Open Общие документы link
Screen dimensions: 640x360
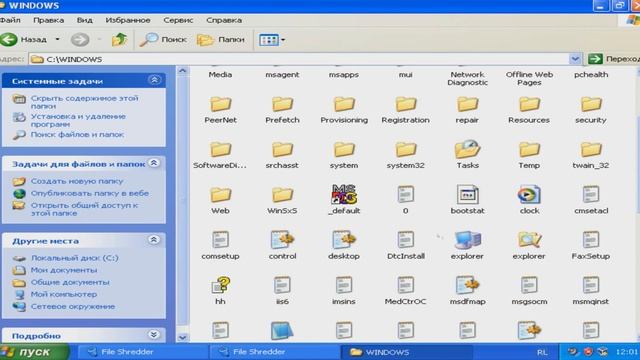coord(70,282)
